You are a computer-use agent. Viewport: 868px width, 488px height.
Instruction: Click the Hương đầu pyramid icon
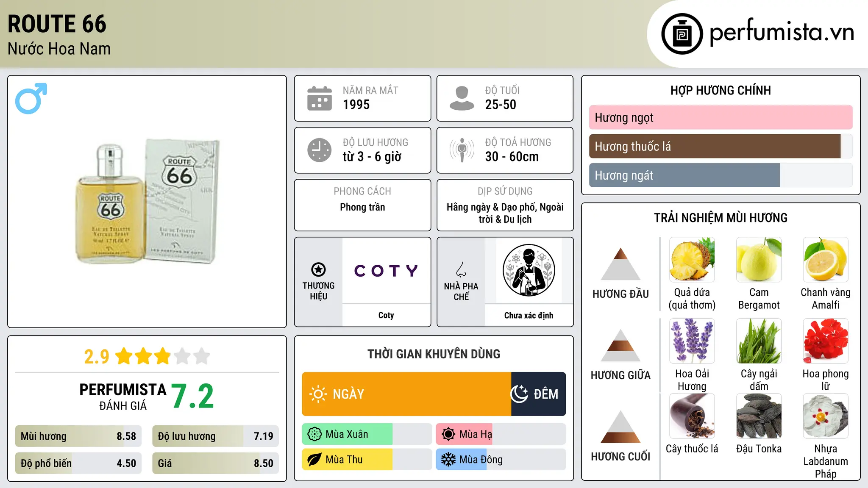pos(620,264)
